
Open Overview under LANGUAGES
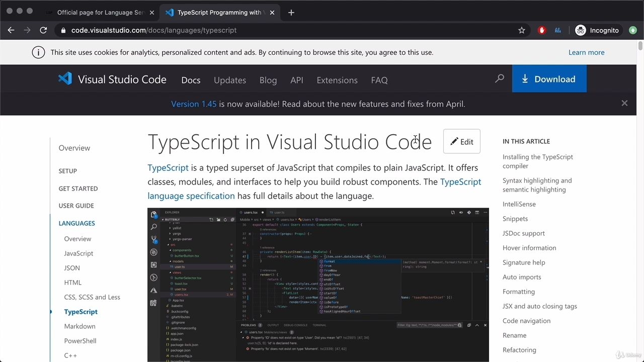pos(77,239)
